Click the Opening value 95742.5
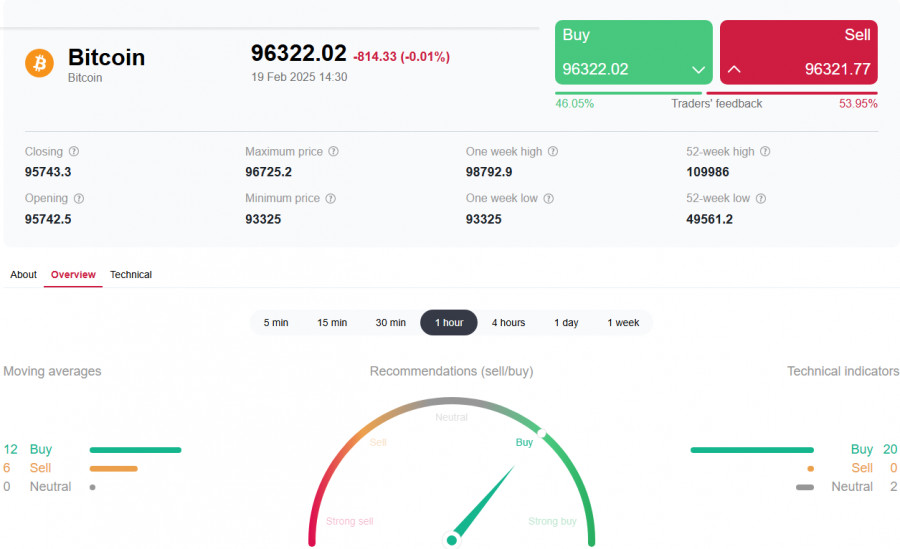The height and width of the screenshot is (549, 900). (48, 219)
